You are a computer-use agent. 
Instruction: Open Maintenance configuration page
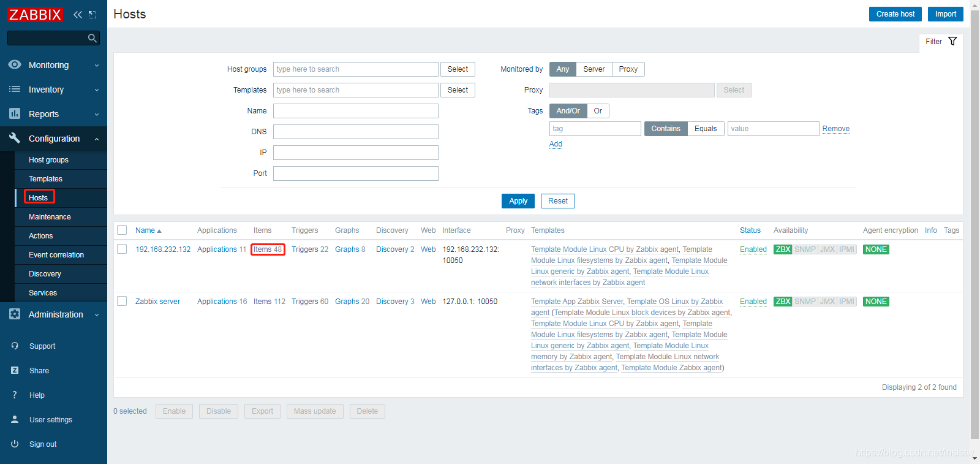[x=50, y=217]
